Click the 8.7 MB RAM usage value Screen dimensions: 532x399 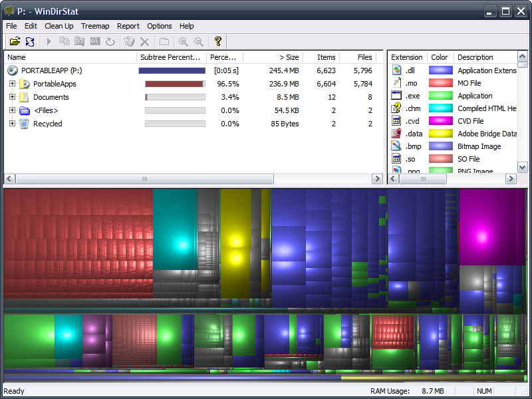433,391
